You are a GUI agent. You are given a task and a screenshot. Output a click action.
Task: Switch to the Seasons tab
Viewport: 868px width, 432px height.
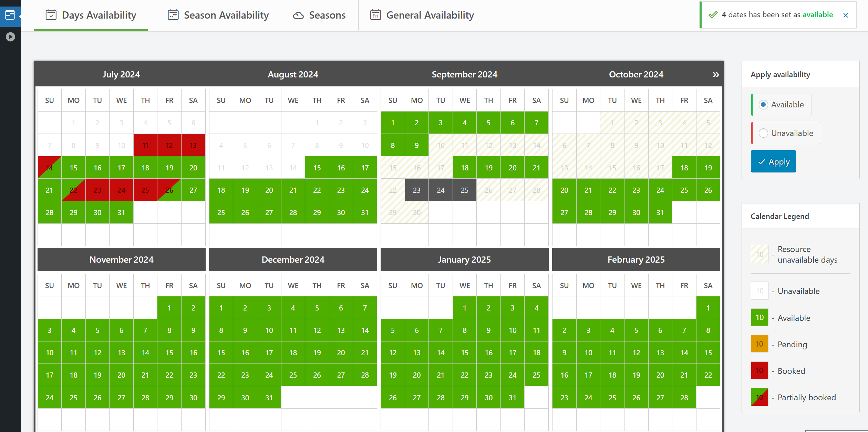coord(327,15)
